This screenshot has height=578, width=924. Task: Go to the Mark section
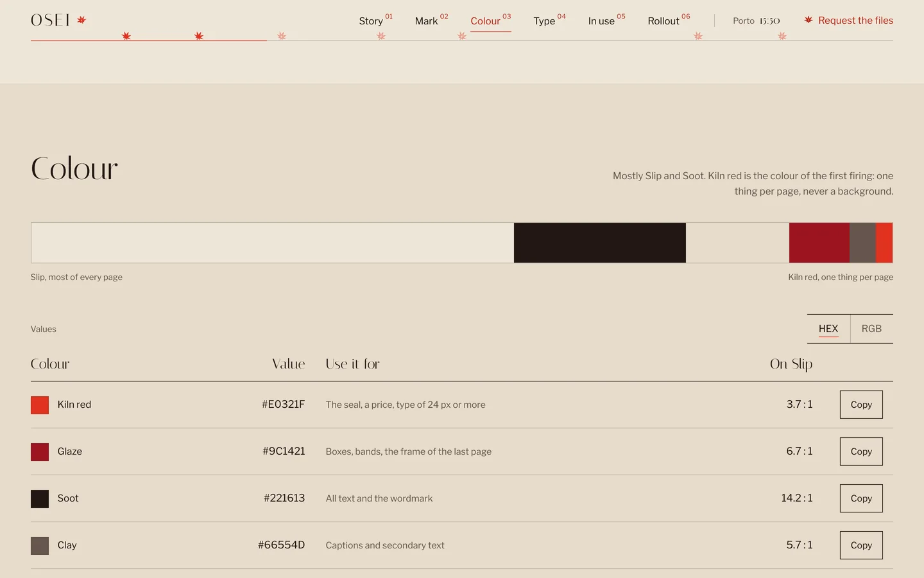431,21
